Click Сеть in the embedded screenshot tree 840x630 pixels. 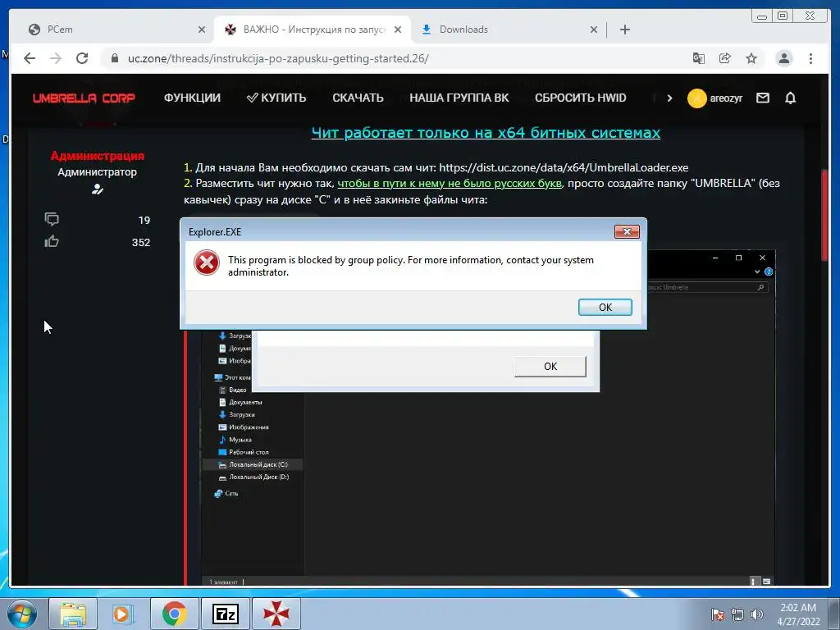226,493
